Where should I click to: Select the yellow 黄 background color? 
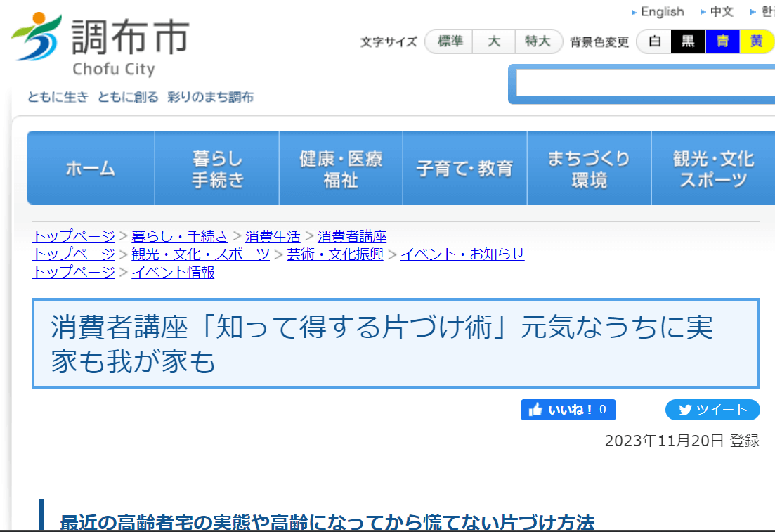(756, 41)
